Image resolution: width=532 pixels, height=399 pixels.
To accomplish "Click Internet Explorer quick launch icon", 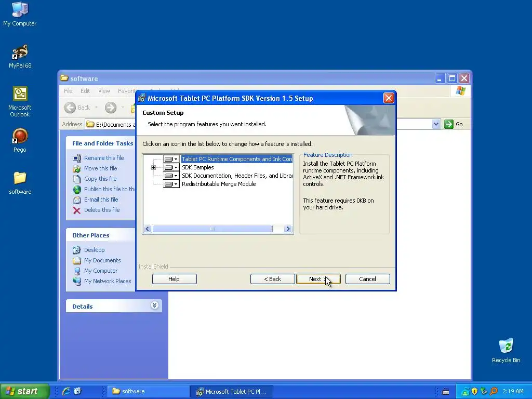I will pos(66,391).
